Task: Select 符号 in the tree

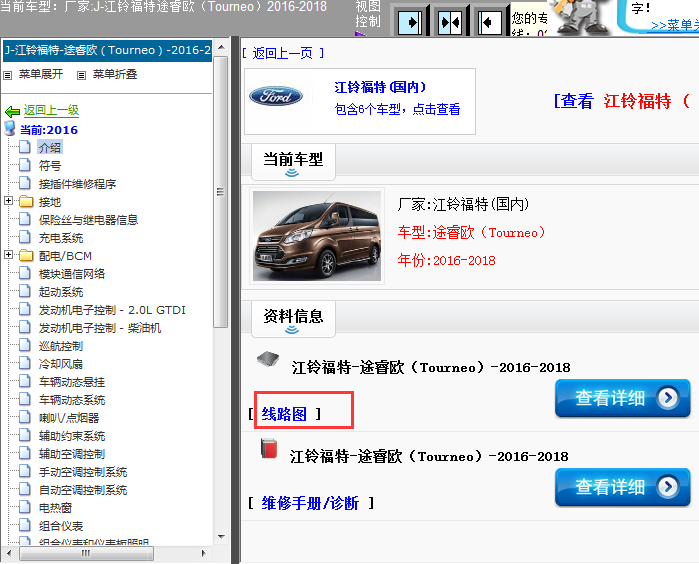Action: pyautogui.click(x=49, y=166)
